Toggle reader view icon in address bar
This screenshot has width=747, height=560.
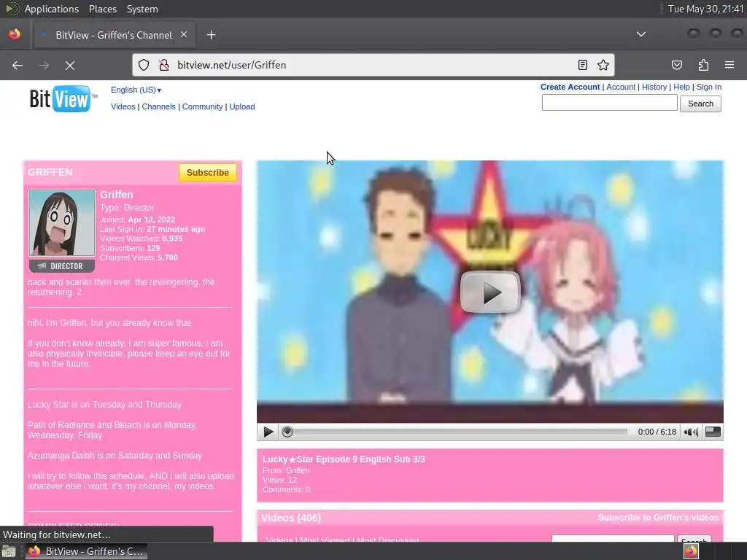point(583,65)
